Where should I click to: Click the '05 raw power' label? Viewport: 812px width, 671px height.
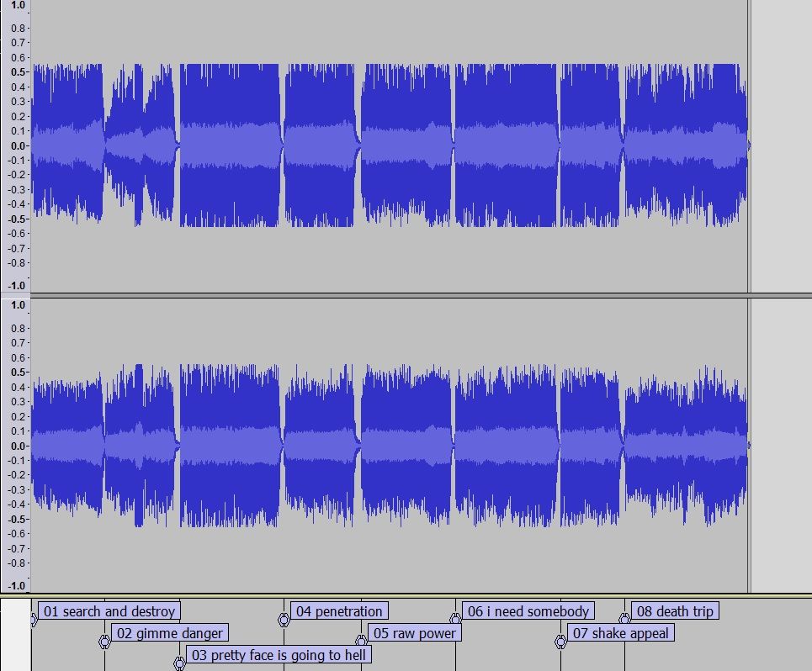click(x=415, y=632)
